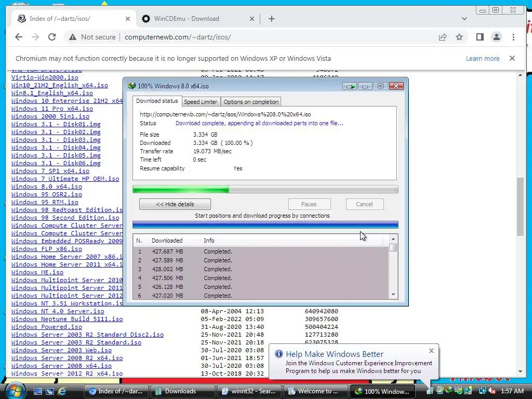Image resolution: width=532 pixels, height=399 pixels.
Task: Click Switch between windows quick launch icon
Action: pos(50,391)
